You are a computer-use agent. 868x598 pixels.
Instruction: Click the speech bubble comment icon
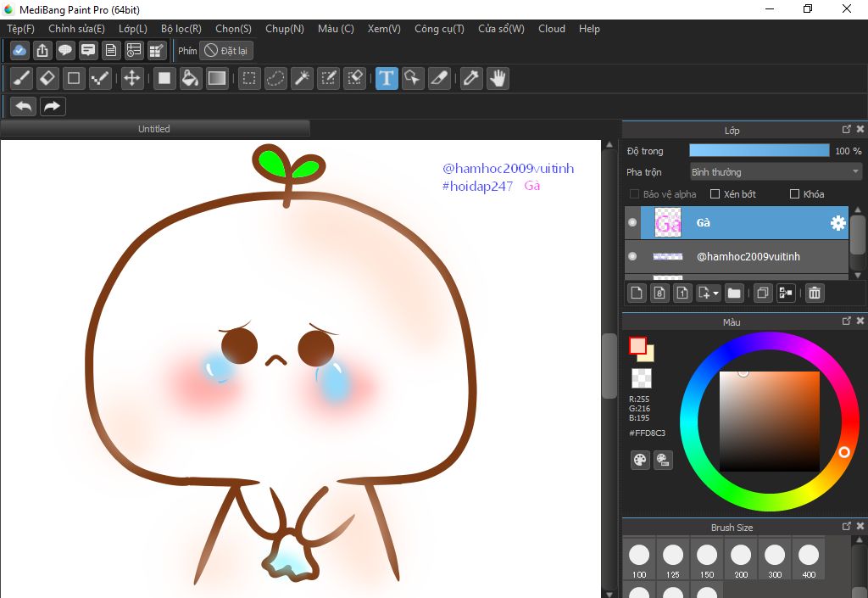(x=64, y=50)
